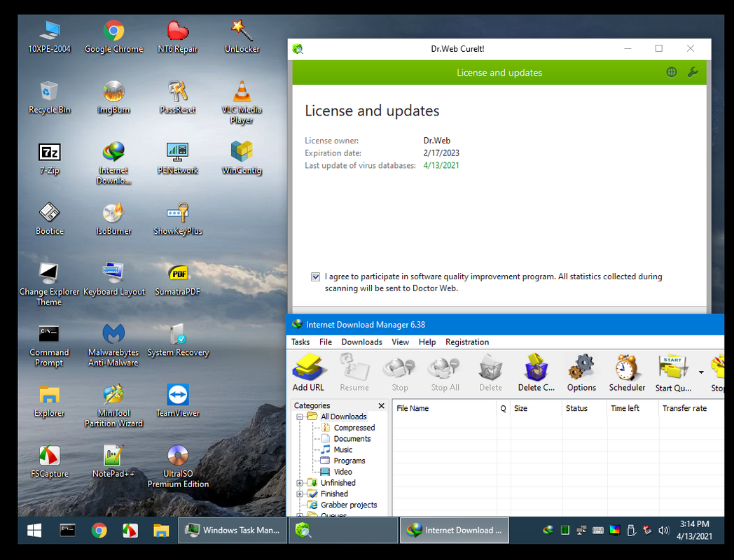Image resolution: width=734 pixels, height=560 pixels.
Task: Open the Start Queue dropdown arrow
Action: coord(701,372)
